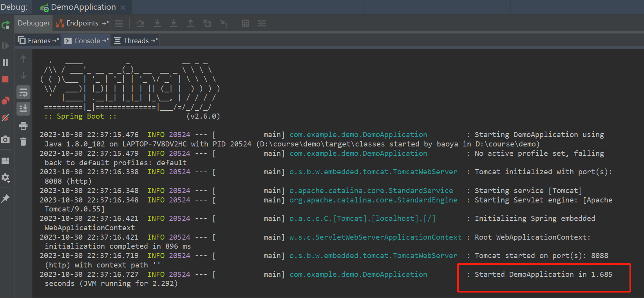Click the Endpoints tab icon
This screenshot has width=644, height=298.
(x=60, y=23)
